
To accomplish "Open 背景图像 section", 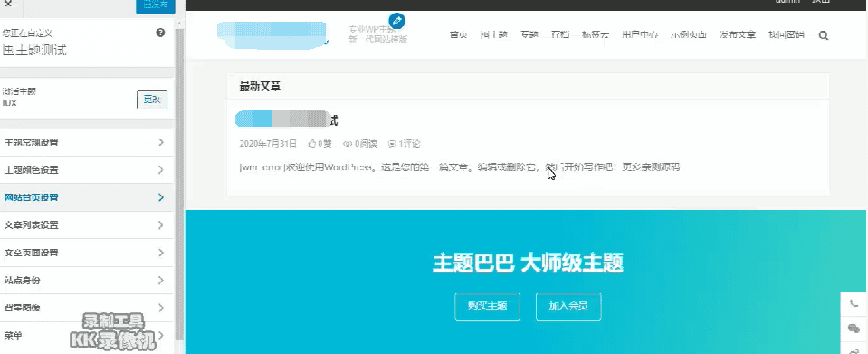I will click(88, 308).
